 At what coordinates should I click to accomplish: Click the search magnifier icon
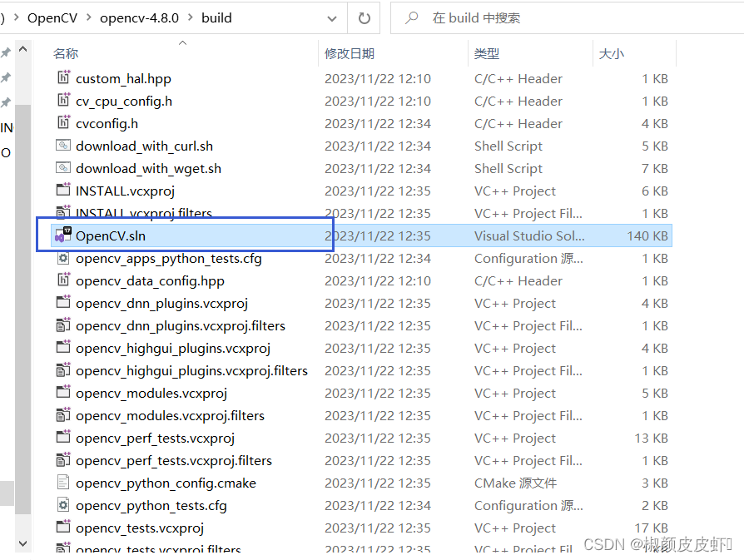(411, 17)
